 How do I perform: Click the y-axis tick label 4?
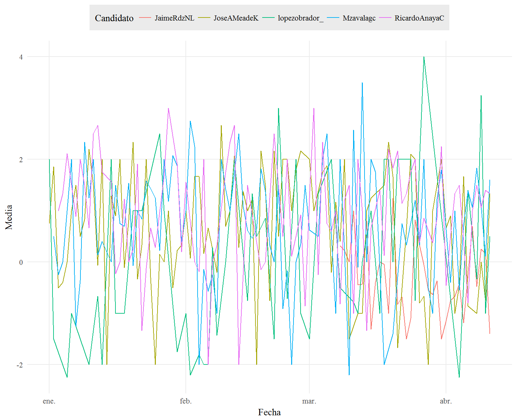pyautogui.click(x=21, y=57)
